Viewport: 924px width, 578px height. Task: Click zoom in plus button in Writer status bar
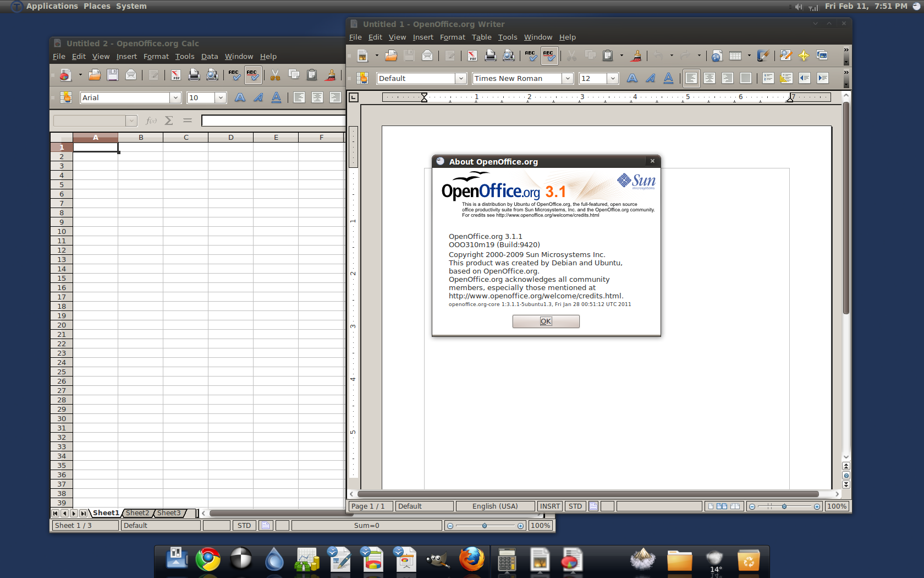tap(817, 506)
